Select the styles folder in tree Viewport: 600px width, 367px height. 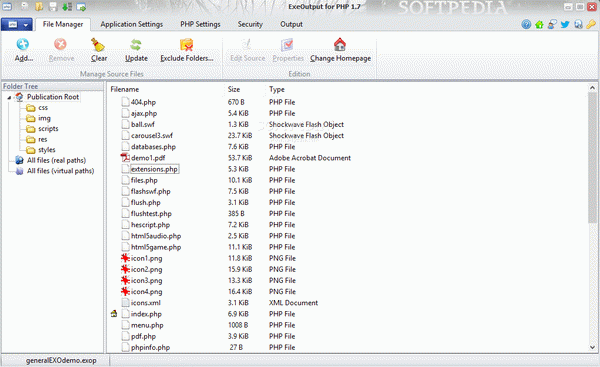point(47,150)
